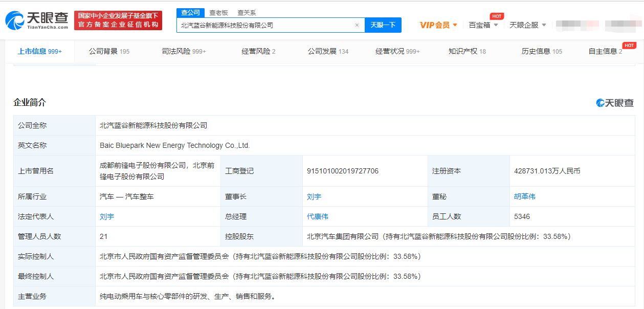644x309 pixels.
Task: Click the TianYanCha watermark logo beside 企业简介
Action: [x=614, y=103]
